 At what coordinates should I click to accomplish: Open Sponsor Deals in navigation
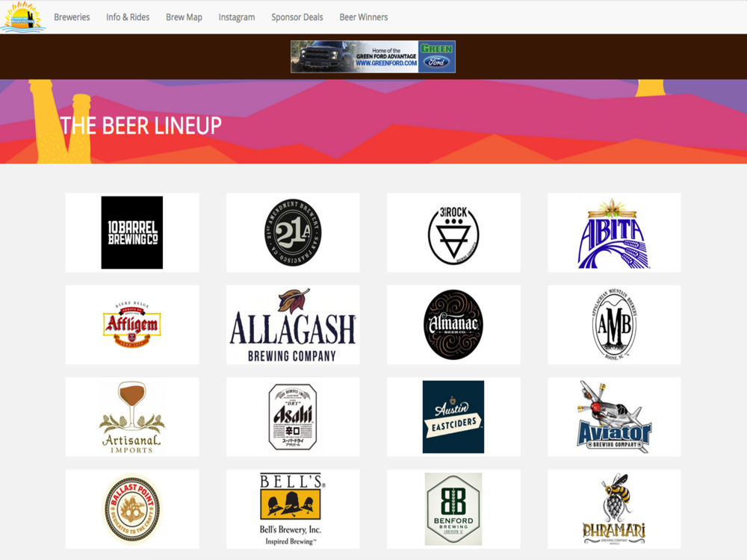click(297, 17)
